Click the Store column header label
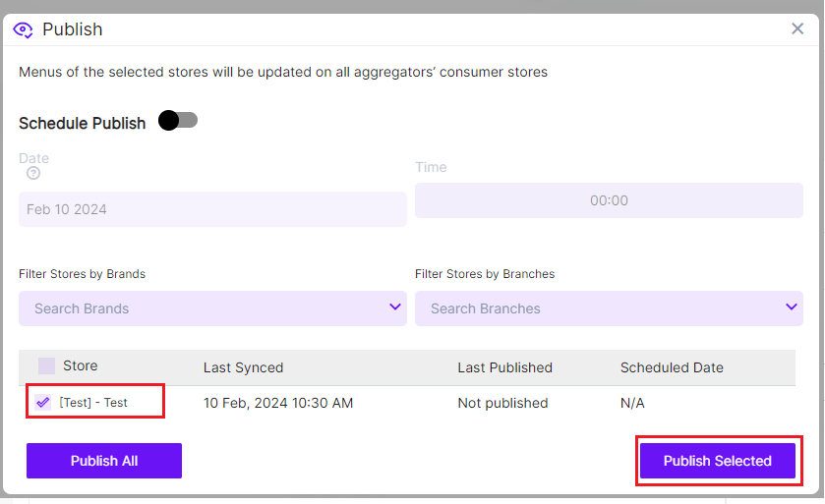Screen dimensions: 825x504 click(x=81, y=365)
